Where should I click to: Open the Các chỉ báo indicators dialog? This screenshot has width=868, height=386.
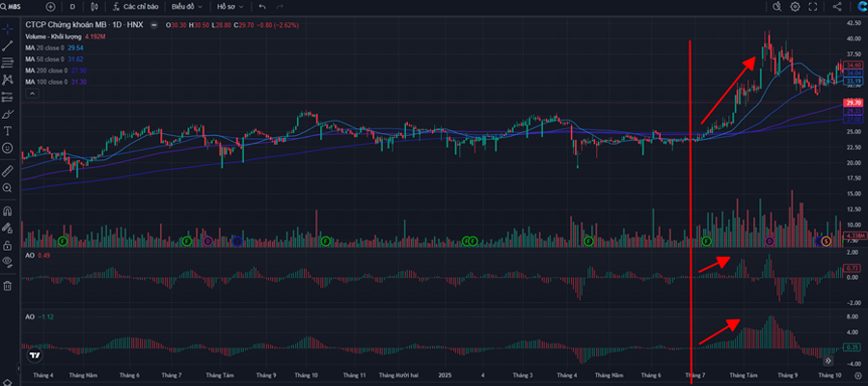click(135, 7)
